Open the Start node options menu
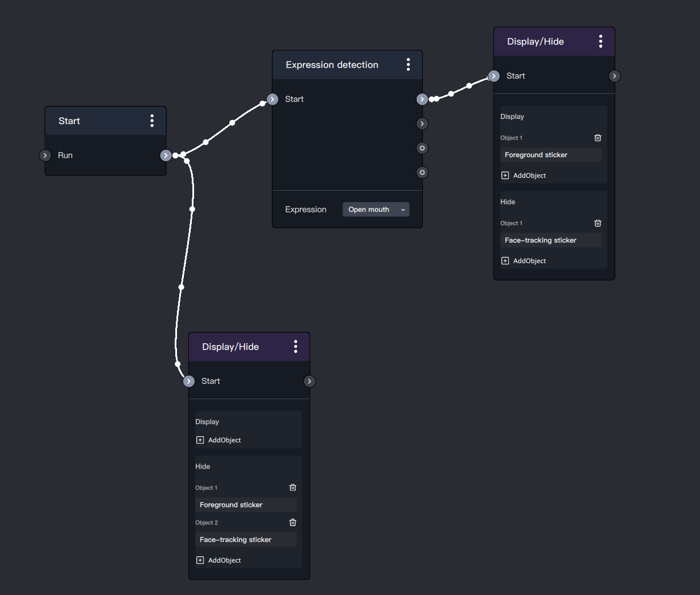Image resolution: width=700 pixels, height=595 pixels. click(x=152, y=121)
